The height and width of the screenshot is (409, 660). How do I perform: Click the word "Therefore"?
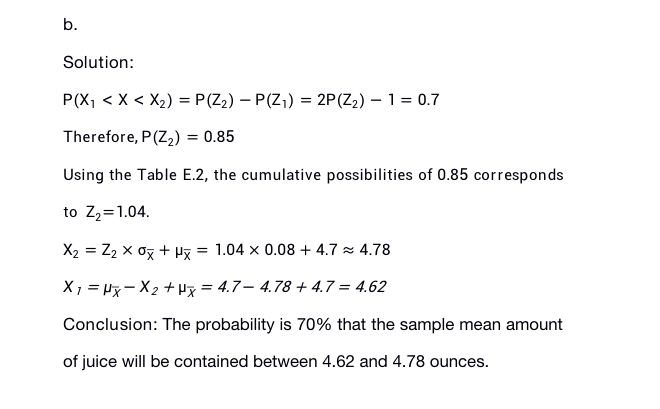click(x=96, y=137)
